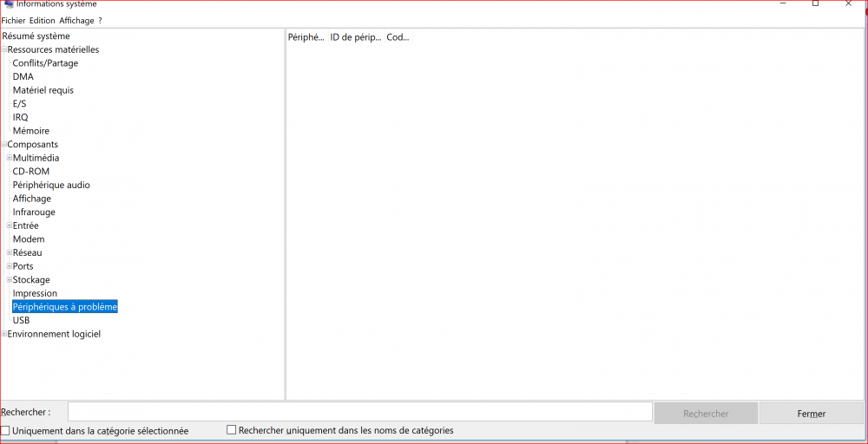Select the Infrarouge item
The height and width of the screenshot is (444, 868).
(x=34, y=212)
